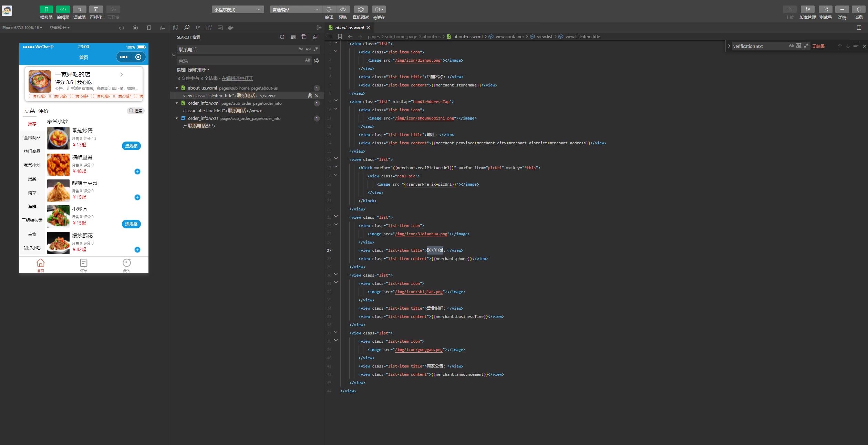Toggle regex option in search box
This screenshot has width=868, height=445.
point(316,49)
